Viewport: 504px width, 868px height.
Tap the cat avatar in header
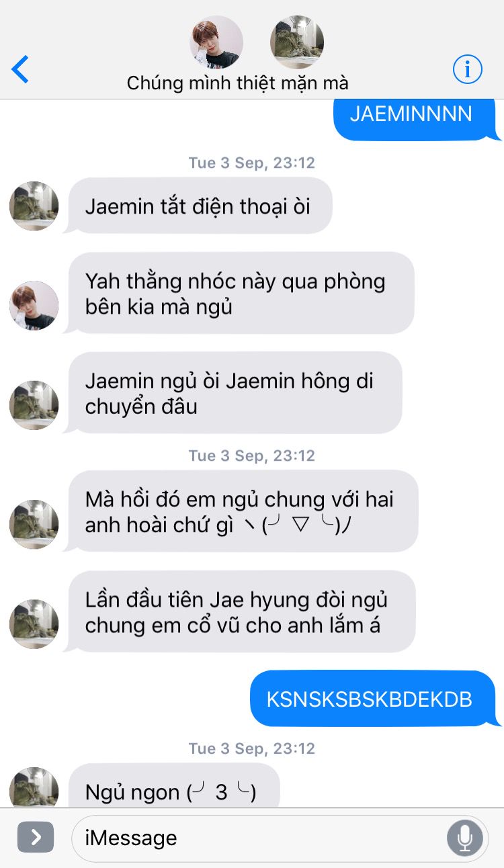coord(297,42)
